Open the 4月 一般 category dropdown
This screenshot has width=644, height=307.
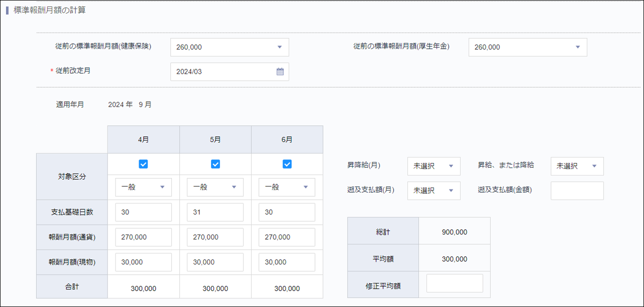(x=143, y=187)
